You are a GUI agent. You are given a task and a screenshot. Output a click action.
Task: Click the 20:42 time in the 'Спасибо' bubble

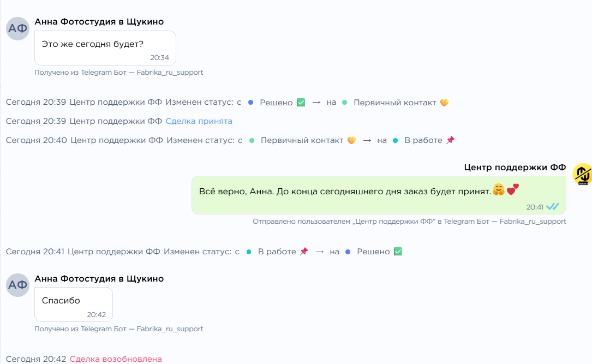click(x=96, y=314)
